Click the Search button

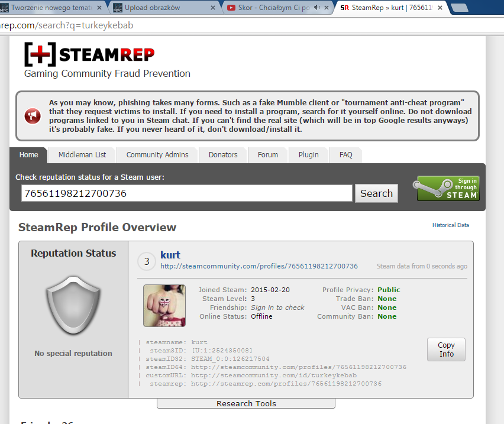[376, 193]
